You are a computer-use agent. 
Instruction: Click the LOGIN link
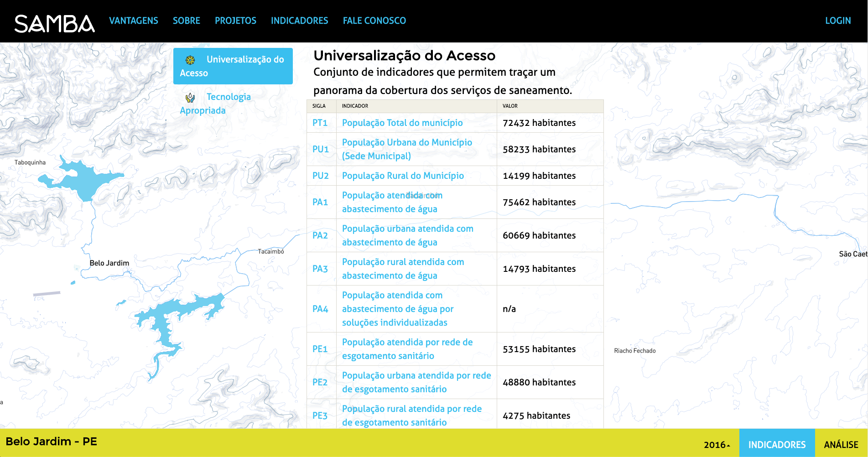click(x=837, y=21)
